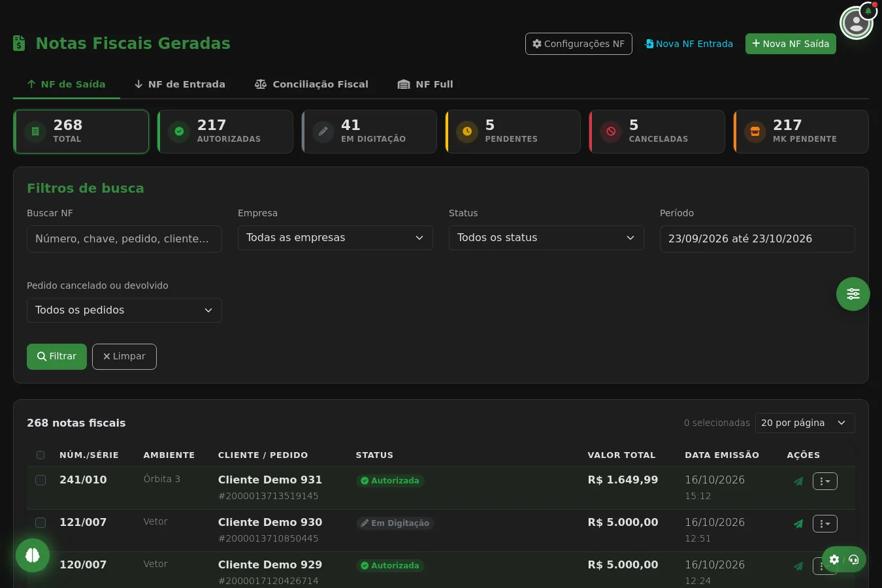Viewport: 882px width, 588px height.
Task: Switch to the NF de Entrada tab
Action: click(180, 84)
